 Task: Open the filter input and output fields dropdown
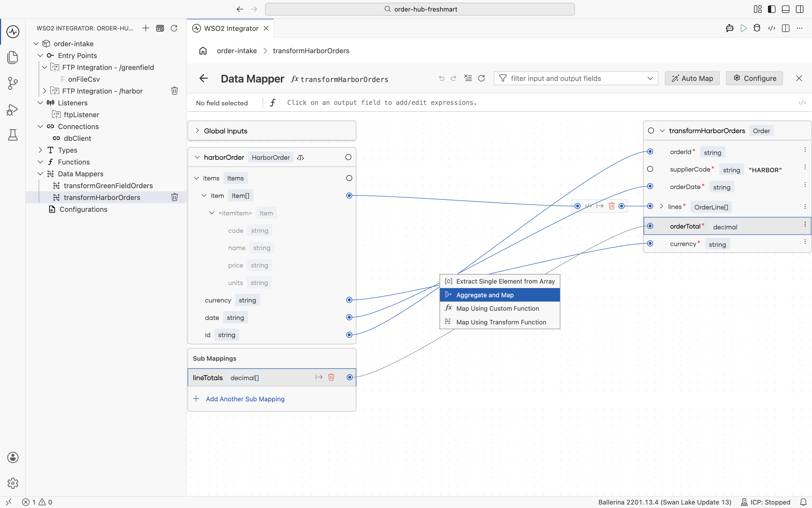click(x=650, y=78)
